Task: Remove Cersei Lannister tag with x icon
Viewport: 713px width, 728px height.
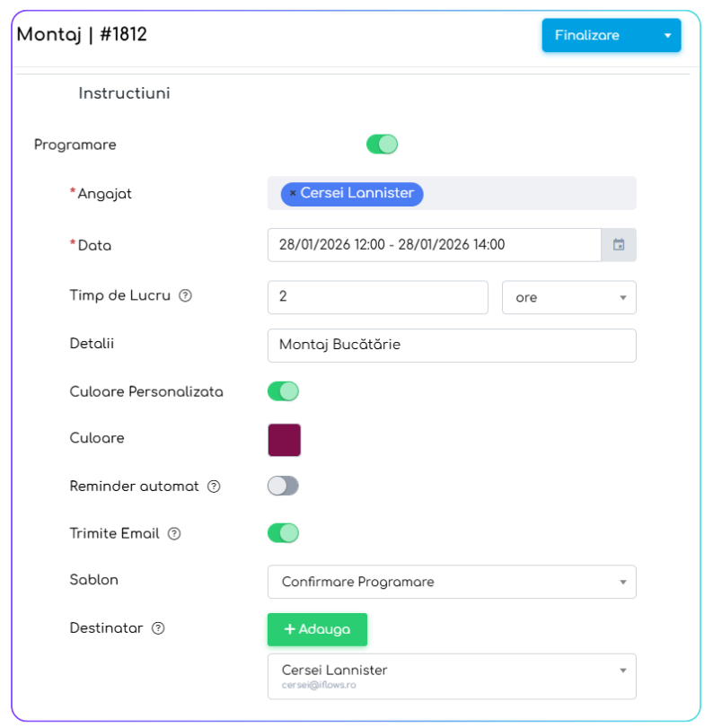Action: click(293, 194)
